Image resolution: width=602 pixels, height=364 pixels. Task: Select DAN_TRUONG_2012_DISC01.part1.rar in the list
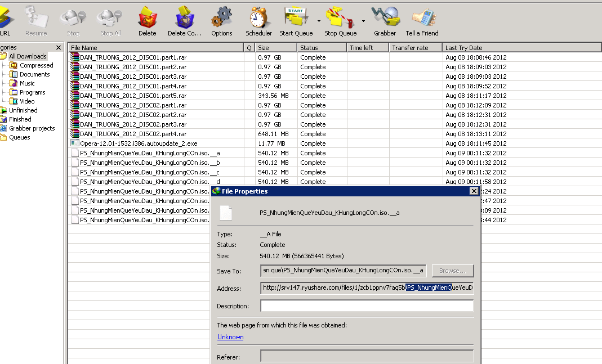click(x=133, y=57)
